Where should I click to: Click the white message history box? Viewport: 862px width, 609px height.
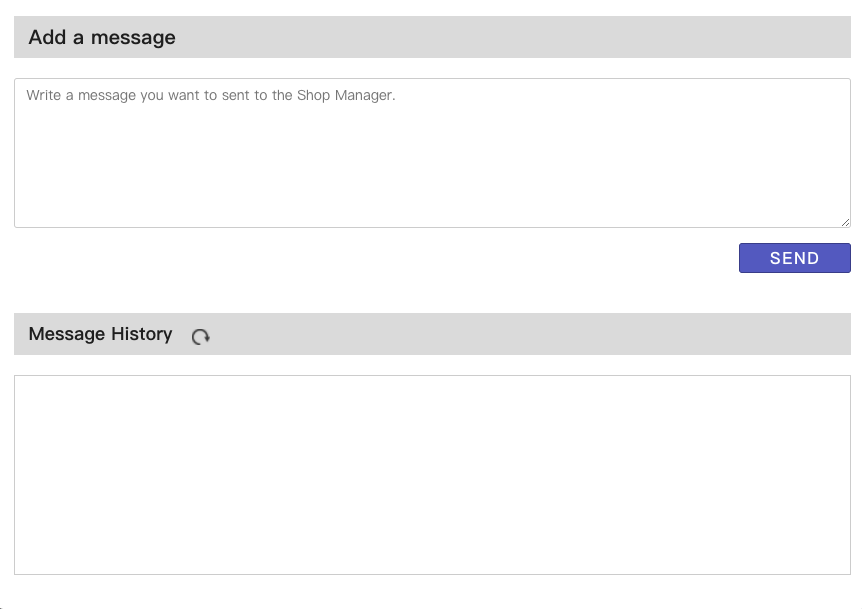tap(432, 475)
